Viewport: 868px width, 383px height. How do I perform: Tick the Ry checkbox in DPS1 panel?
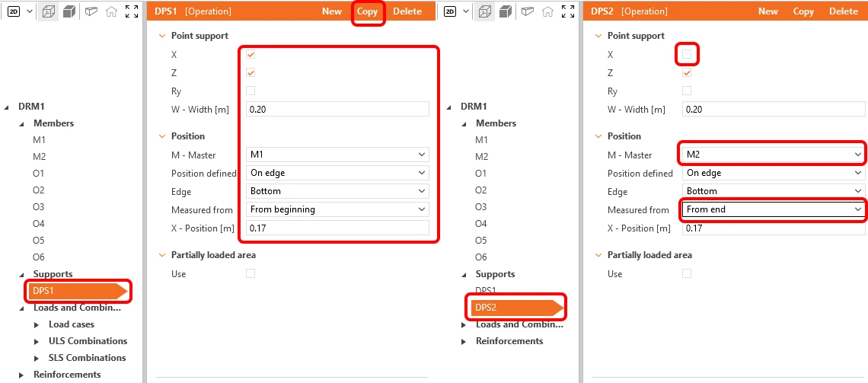(251, 91)
